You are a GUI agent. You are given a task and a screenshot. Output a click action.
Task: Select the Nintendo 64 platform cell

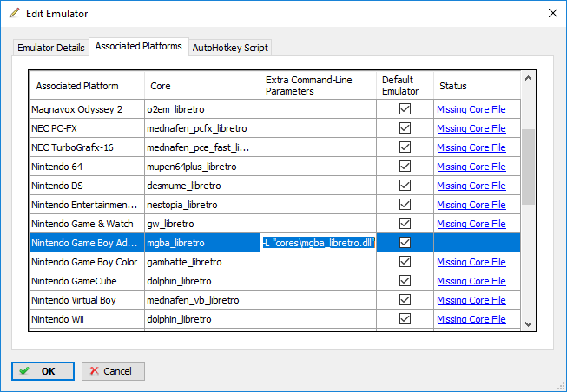tap(87, 167)
